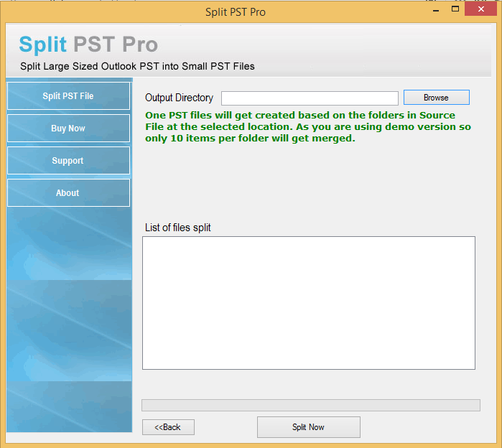Click the Browse button

point(437,97)
